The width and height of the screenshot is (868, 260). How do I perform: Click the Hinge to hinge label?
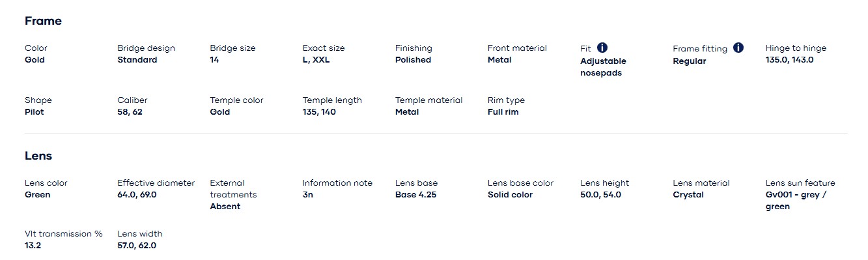(796, 48)
